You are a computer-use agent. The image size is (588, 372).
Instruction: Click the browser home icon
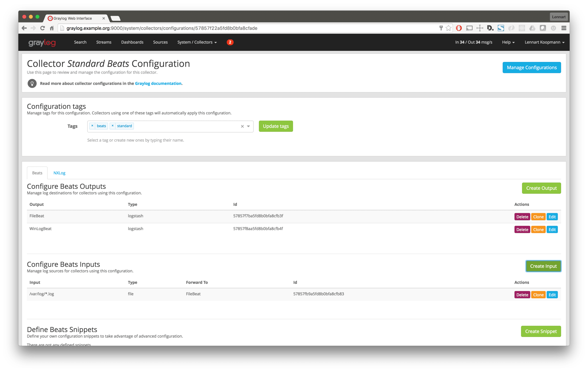(x=52, y=28)
